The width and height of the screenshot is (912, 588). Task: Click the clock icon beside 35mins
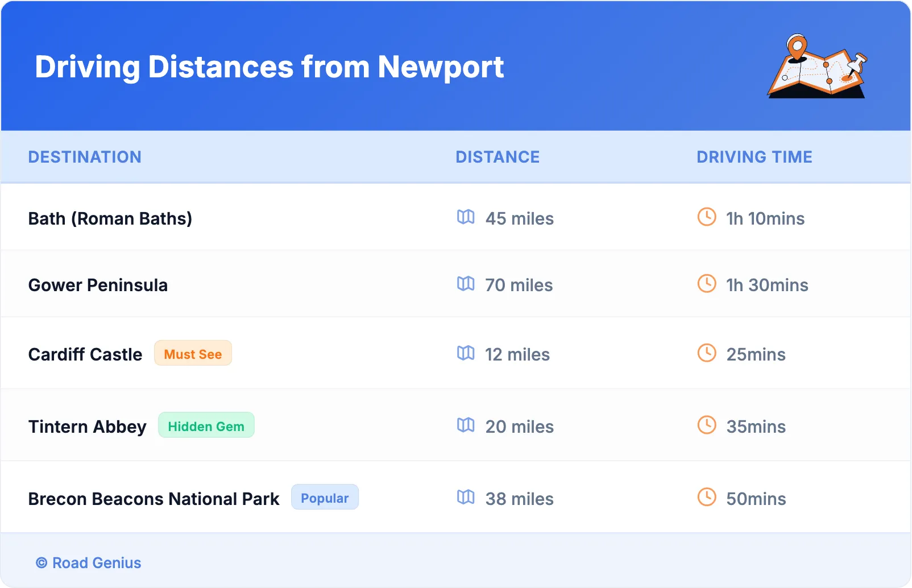707,425
